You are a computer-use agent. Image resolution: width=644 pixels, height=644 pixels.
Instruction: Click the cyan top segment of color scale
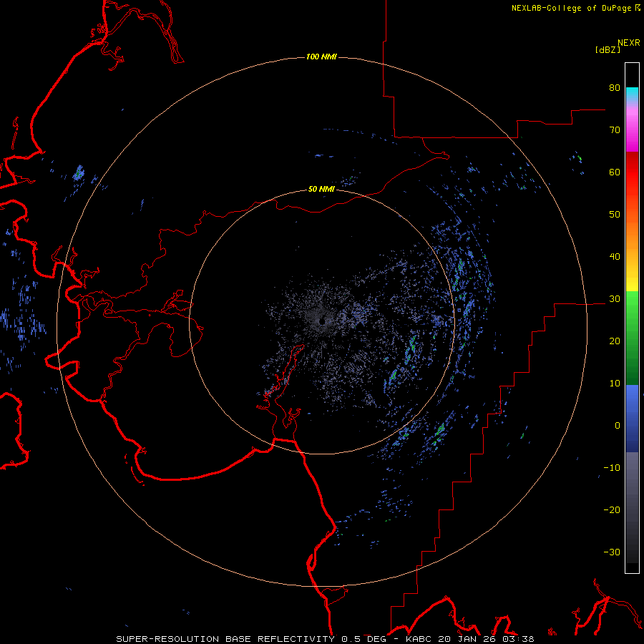coord(632,94)
